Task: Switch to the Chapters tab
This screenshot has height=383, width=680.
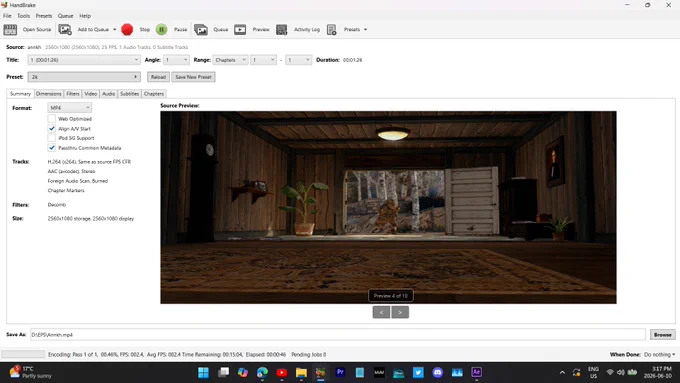Action: tap(154, 94)
